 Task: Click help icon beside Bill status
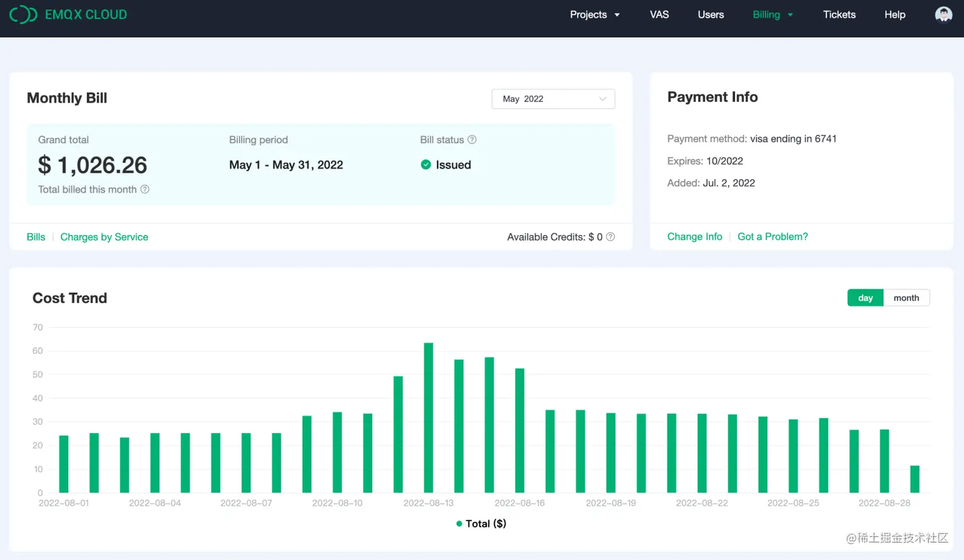(x=472, y=140)
